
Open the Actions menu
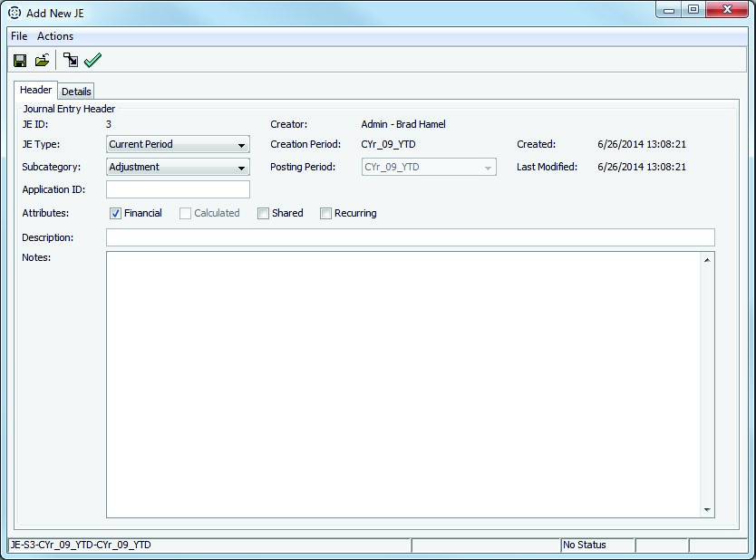click(x=55, y=36)
